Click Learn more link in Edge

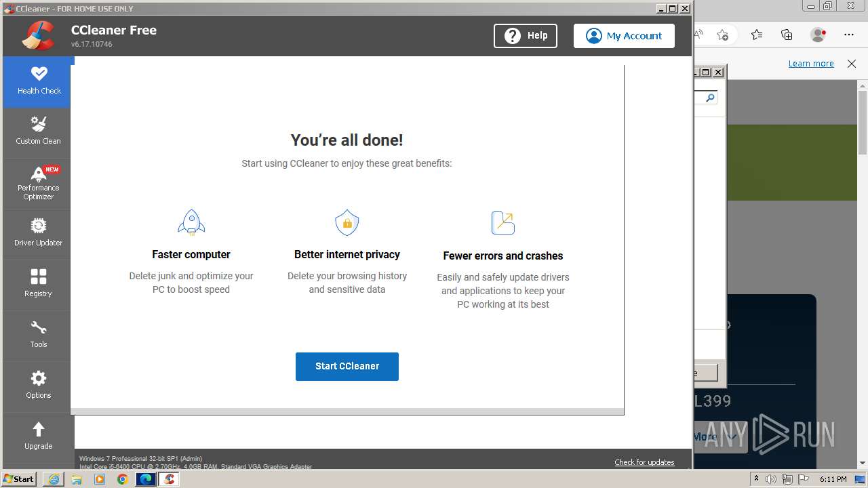[x=811, y=64]
